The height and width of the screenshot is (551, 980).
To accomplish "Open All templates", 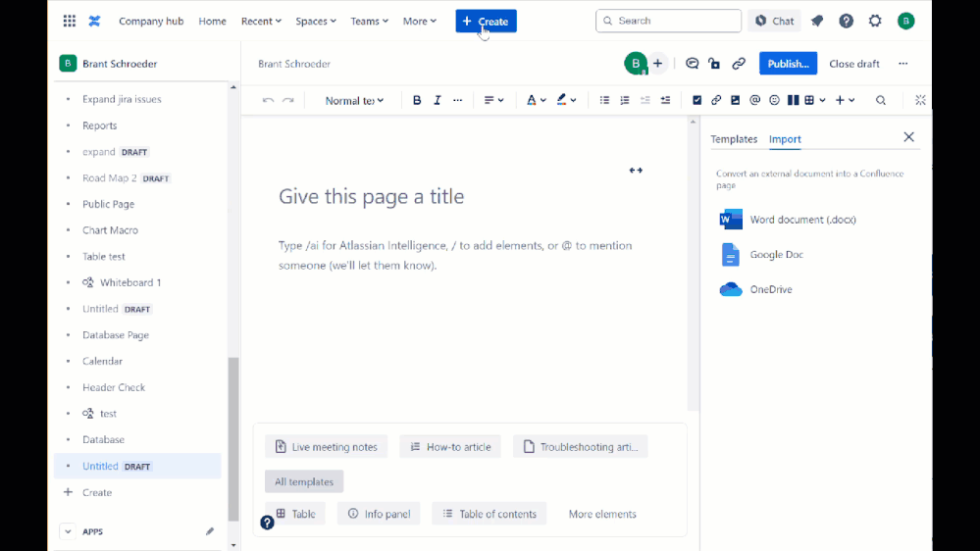I will coord(304,481).
